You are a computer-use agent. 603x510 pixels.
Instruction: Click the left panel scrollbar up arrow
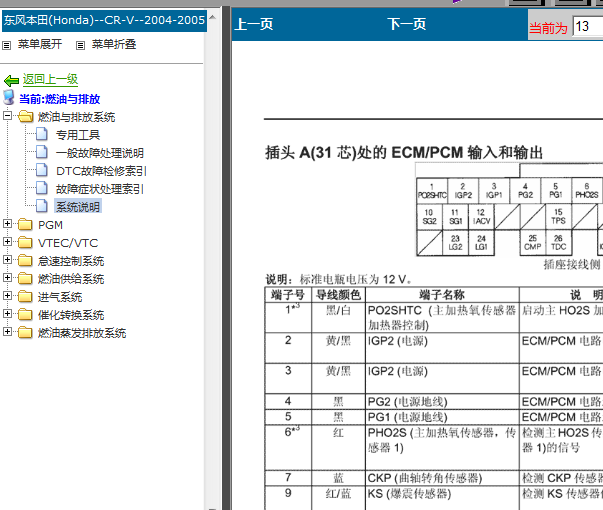[x=212, y=18]
